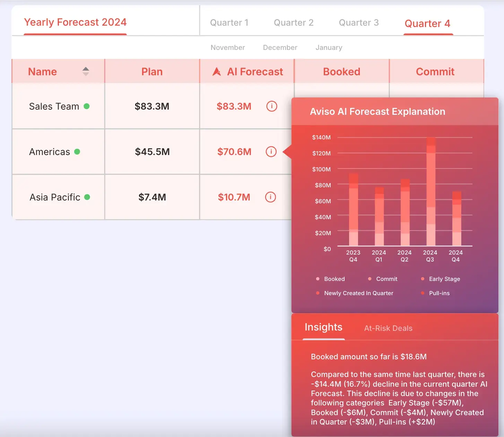Select the November month filter
Image resolution: width=504 pixels, height=437 pixels.
(x=228, y=48)
